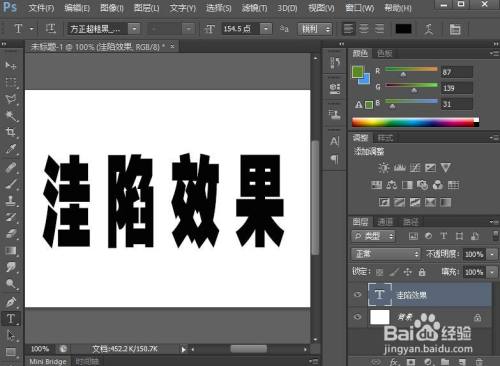Add a Levels adjustment
Image resolution: width=500 pixels, height=366 pixels.
pos(399,167)
